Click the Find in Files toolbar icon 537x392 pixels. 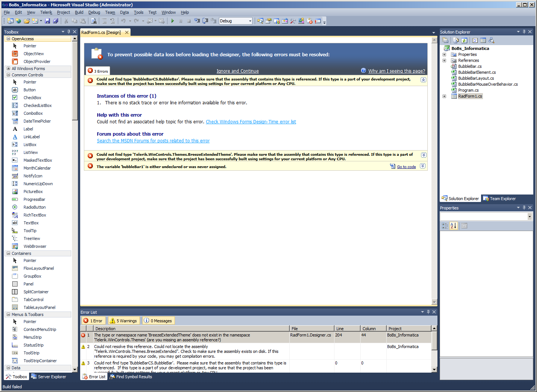pyautogui.click(x=94, y=21)
